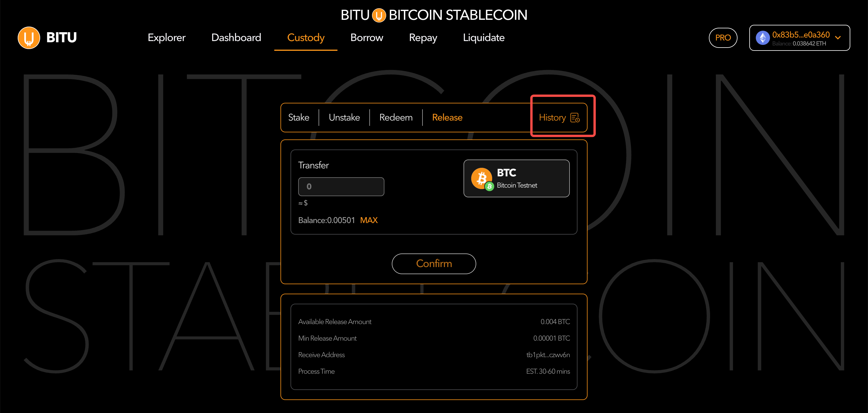868x413 pixels.
Task: Expand the wallet address dropdown chevron
Action: pos(838,38)
